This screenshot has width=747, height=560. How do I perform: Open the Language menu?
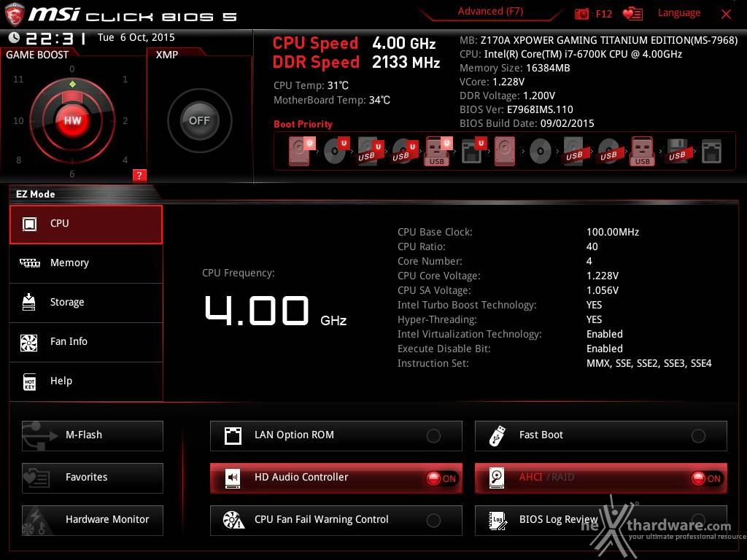click(679, 13)
